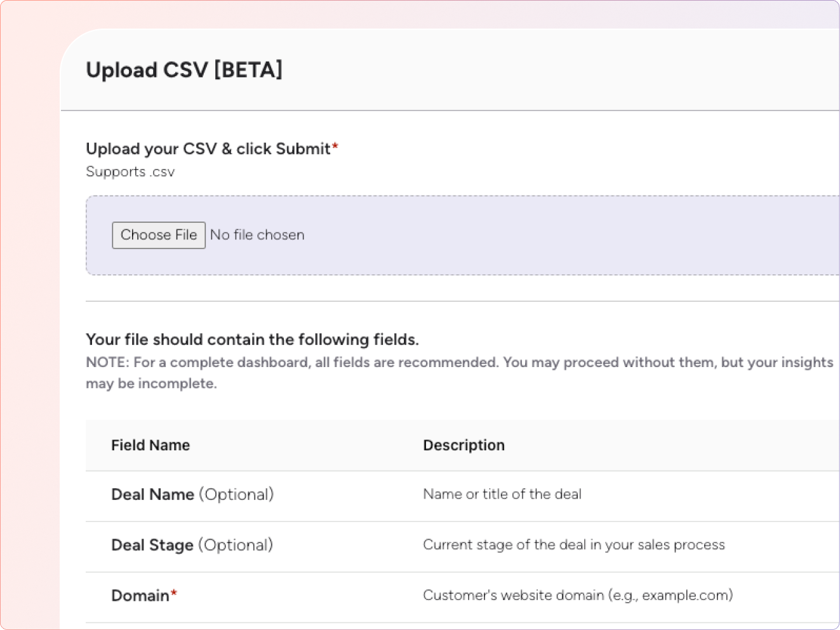The height and width of the screenshot is (630, 840).
Task: Click the Upload your CSV & click Submit label
Action: pyautogui.click(x=208, y=148)
